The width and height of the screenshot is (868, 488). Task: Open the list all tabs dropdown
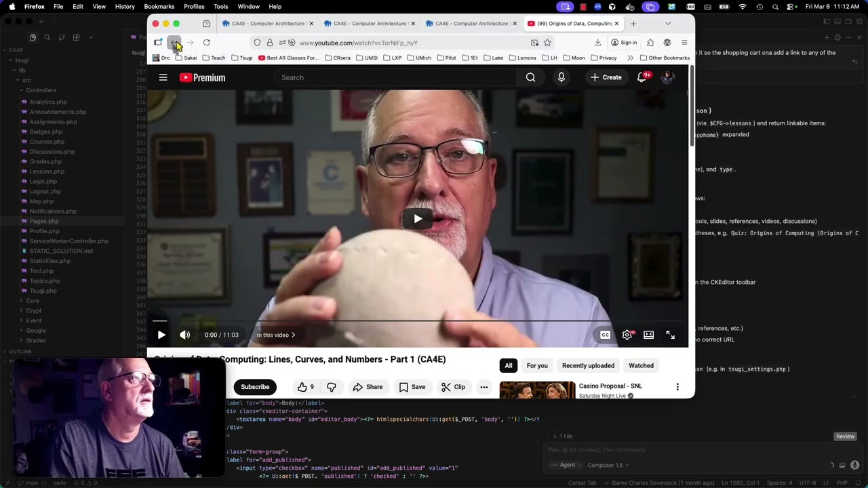tap(667, 24)
